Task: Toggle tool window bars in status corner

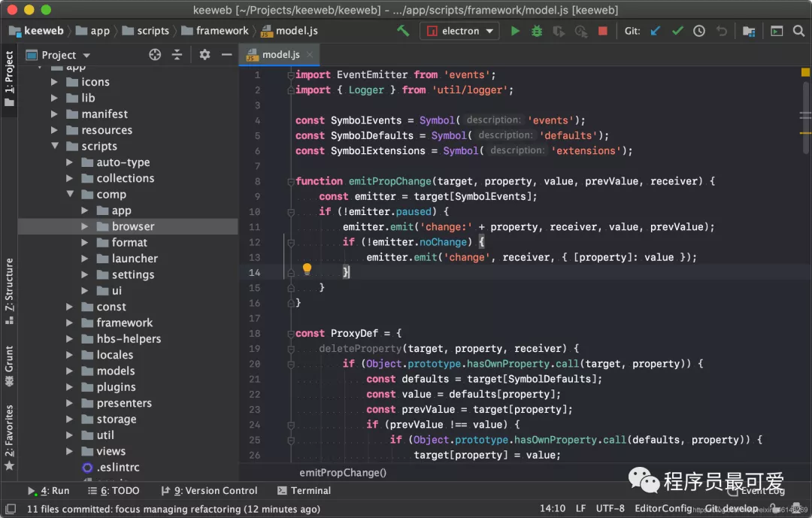Action: coord(11,509)
